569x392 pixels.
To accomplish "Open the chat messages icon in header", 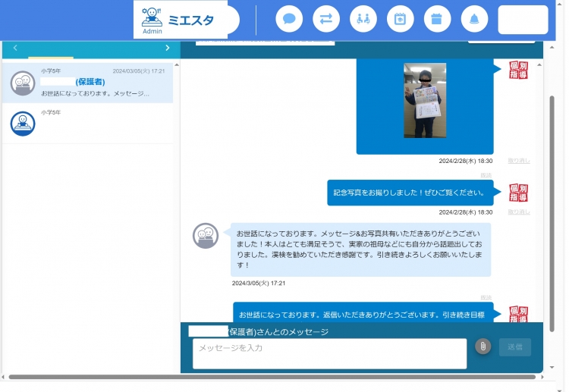I will click(289, 19).
